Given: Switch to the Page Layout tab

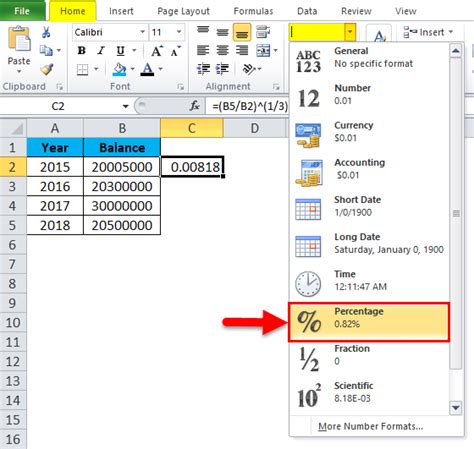Looking at the screenshot, I should click(183, 11).
